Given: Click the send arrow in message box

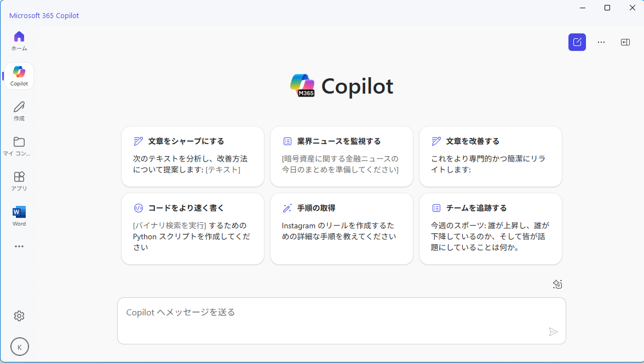Looking at the screenshot, I should click(553, 332).
